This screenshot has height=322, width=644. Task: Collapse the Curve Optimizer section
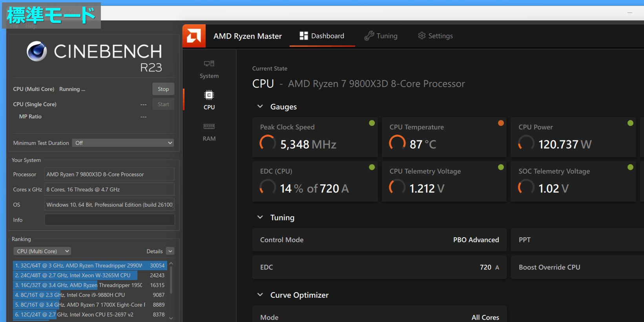(260, 295)
